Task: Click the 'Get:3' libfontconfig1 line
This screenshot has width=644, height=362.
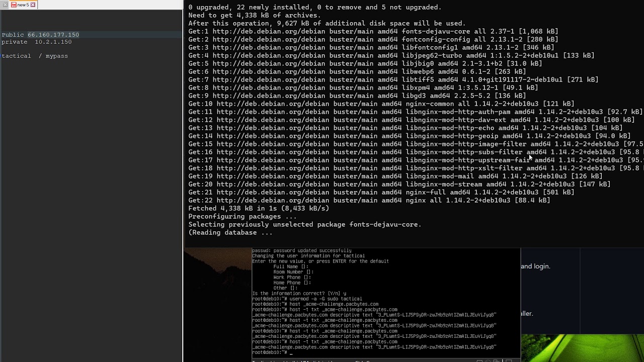Action: [x=371, y=47]
